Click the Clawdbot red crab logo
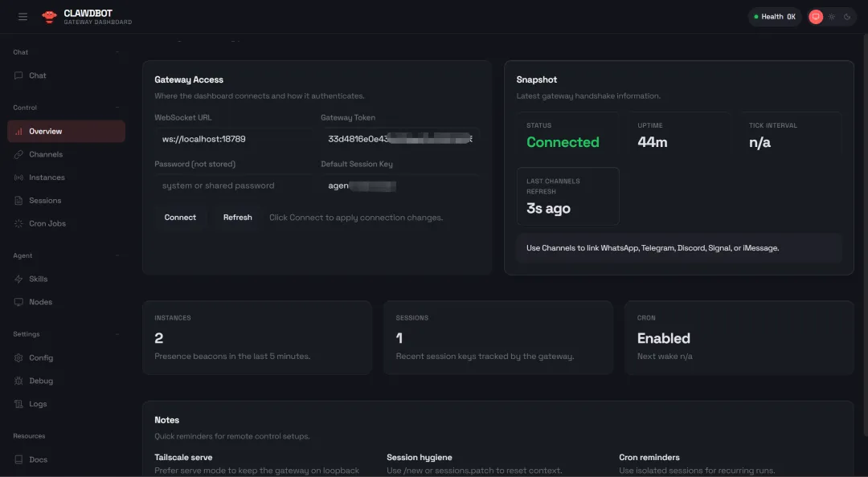Screen dimensions: 868x477 pyautogui.click(x=49, y=17)
